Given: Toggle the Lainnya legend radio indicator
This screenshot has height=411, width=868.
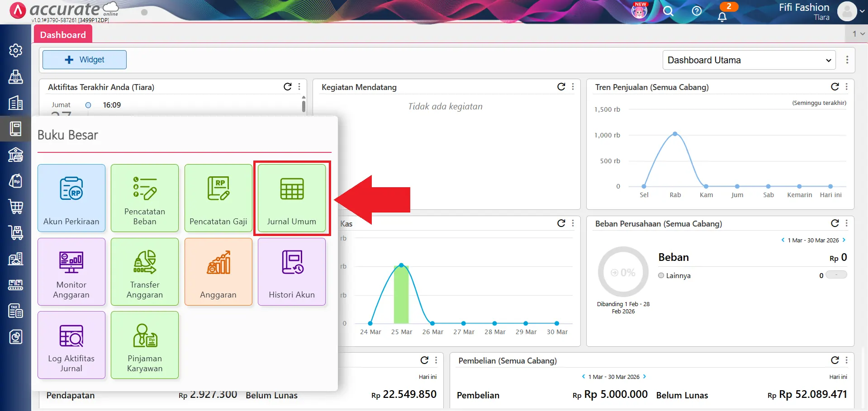Looking at the screenshot, I should [661, 275].
